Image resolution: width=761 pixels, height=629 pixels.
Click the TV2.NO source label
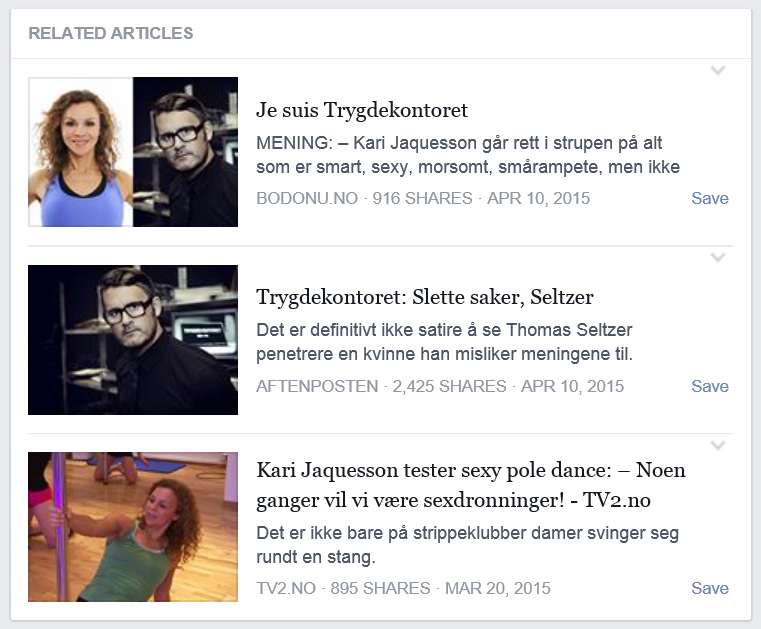[x=286, y=588]
